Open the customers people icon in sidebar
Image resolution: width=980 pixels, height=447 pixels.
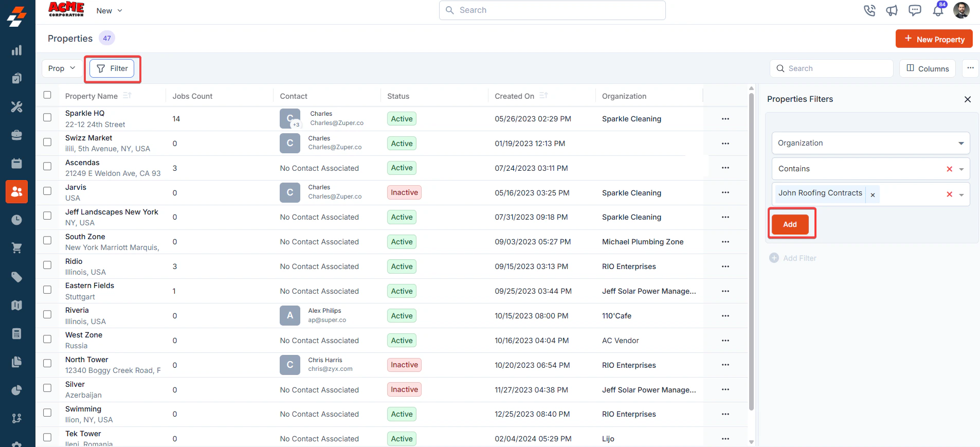click(x=17, y=191)
